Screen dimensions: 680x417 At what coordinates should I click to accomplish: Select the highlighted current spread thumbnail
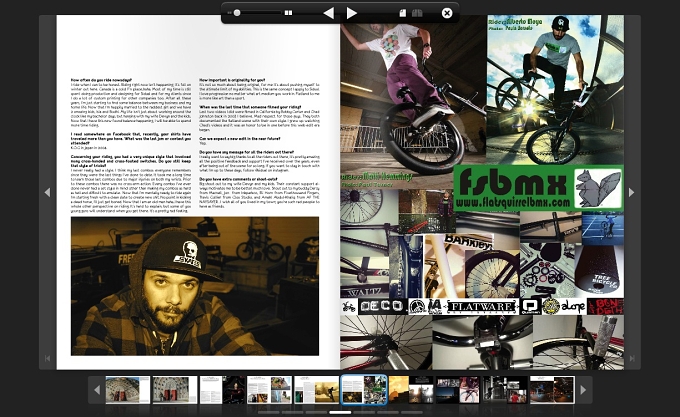point(364,390)
